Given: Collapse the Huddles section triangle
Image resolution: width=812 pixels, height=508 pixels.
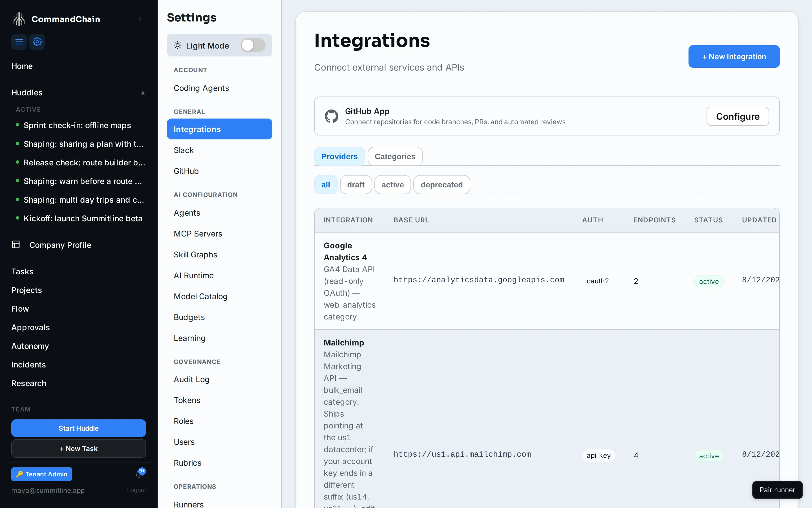Looking at the screenshot, I should [143, 93].
